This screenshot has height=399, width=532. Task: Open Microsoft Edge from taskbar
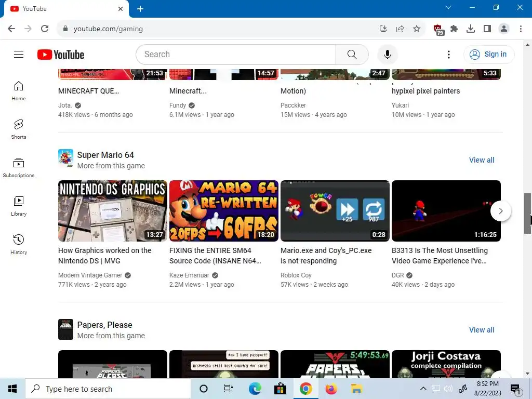point(255,389)
